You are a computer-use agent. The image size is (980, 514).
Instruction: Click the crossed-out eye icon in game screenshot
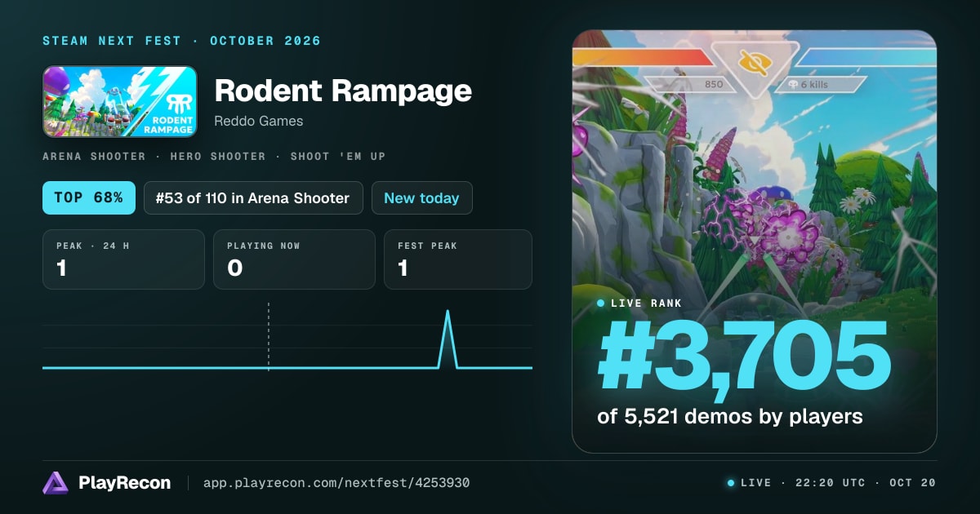coord(755,63)
